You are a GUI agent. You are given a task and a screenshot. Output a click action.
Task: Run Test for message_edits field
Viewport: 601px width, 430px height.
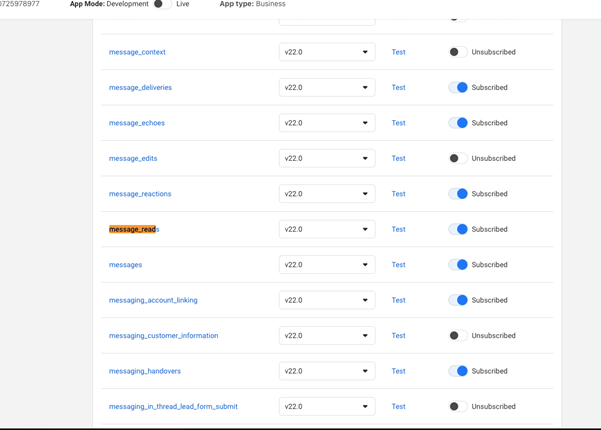click(x=398, y=158)
